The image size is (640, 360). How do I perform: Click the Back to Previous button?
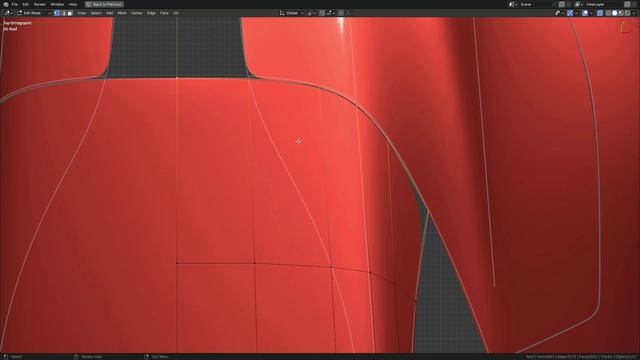(x=104, y=4)
